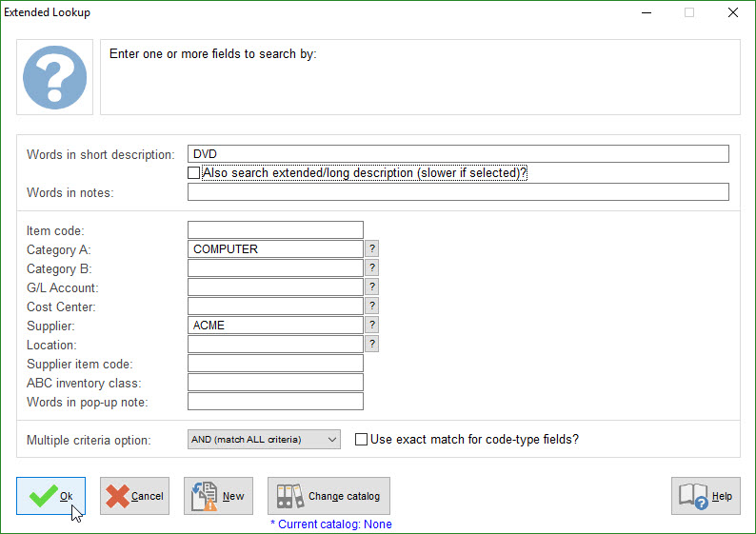Click the New button
Viewport: 756px width, 534px height.
point(218,496)
